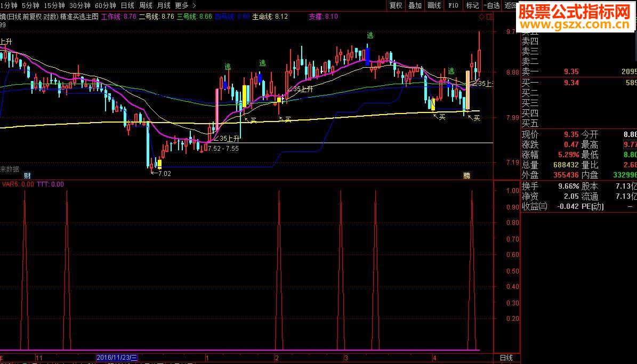This screenshot has height=364, width=637.
Task: Select the 15分钟 chart period
Action: [54, 5]
